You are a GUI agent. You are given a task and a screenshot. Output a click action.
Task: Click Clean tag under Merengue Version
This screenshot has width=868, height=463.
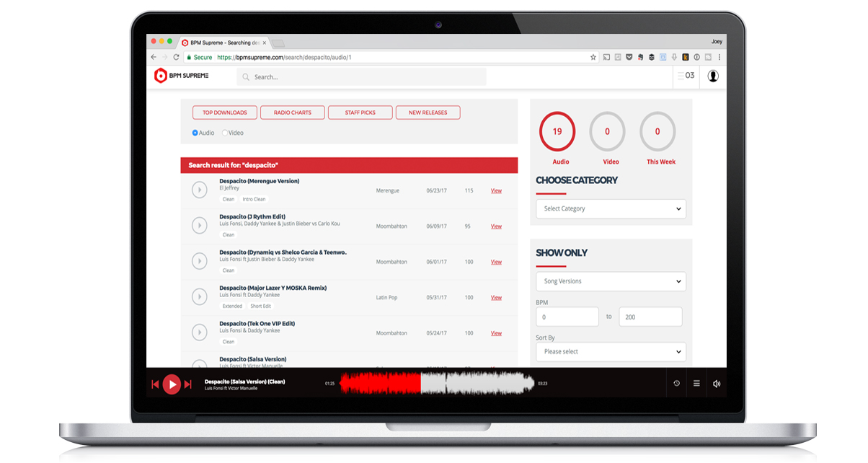click(x=229, y=199)
